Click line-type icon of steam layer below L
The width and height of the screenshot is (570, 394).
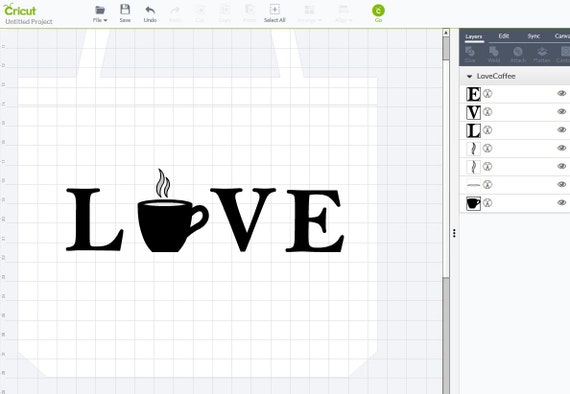487,148
